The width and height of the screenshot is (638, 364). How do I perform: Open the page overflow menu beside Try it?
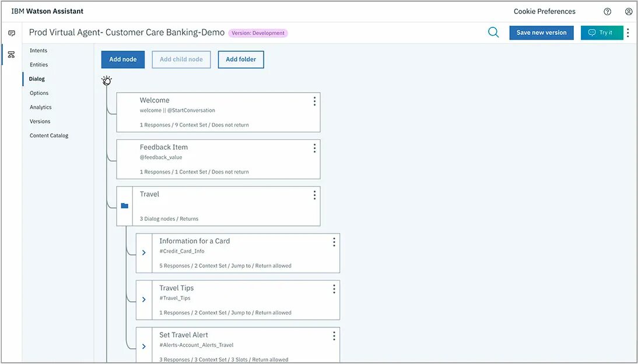[x=628, y=33]
